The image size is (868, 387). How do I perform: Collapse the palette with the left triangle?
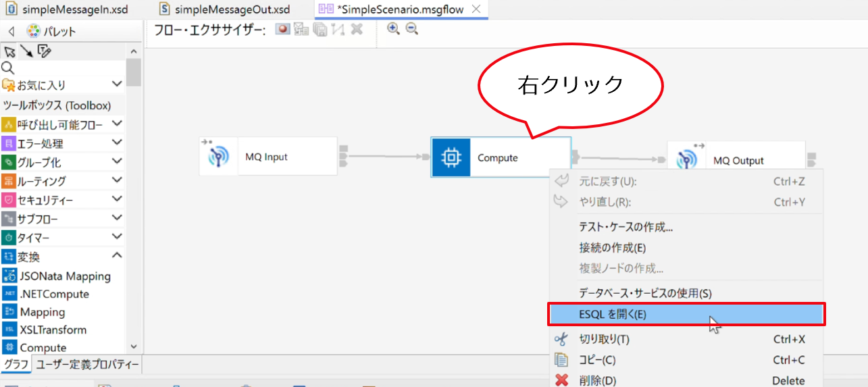(x=11, y=31)
